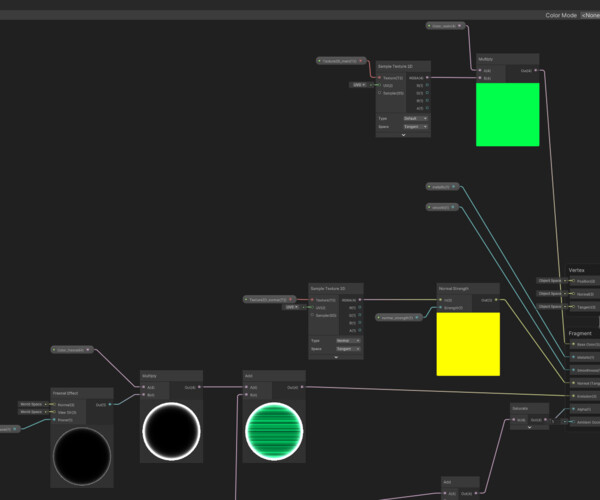600x500 pixels.
Task: Select the smooth property node
Action: (442, 207)
